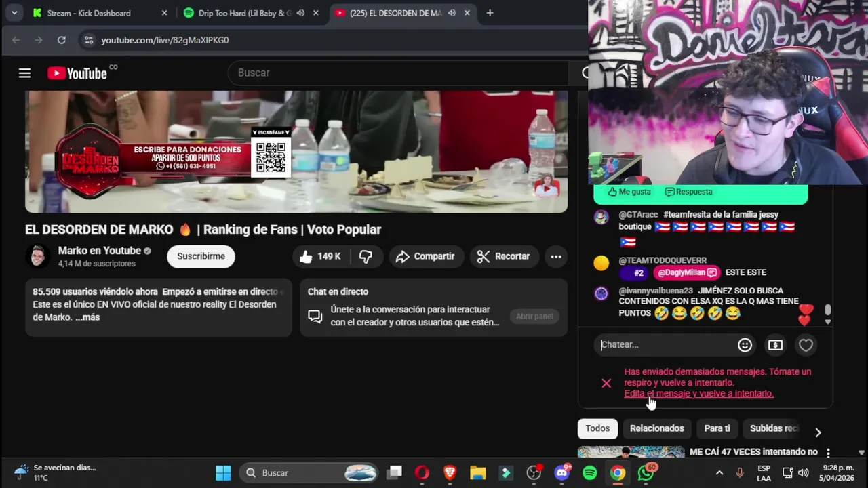Jump to newest chat with the down arrow
This screenshot has width=868, height=488.
[x=827, y=323]
